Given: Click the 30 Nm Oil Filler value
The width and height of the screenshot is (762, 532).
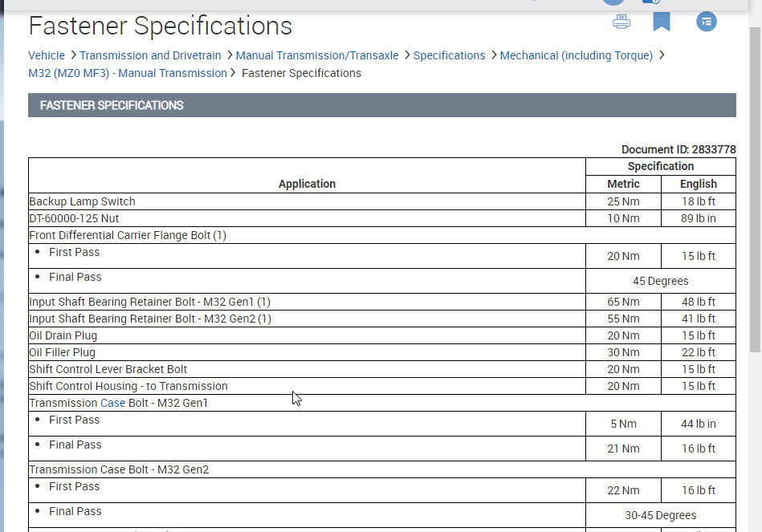Looking at the screenshot, I should pos(623,352).
